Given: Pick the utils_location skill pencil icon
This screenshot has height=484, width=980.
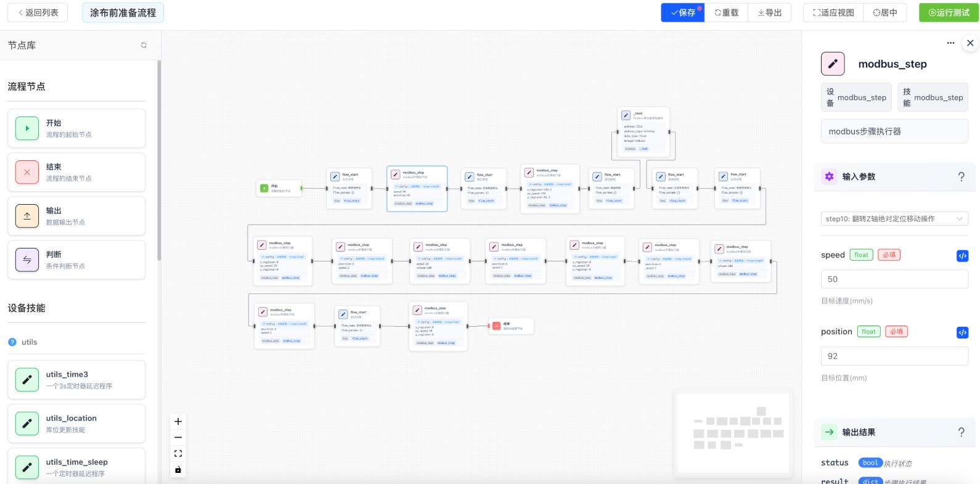Looking at the screenshot, I should (x=27, y=424).
